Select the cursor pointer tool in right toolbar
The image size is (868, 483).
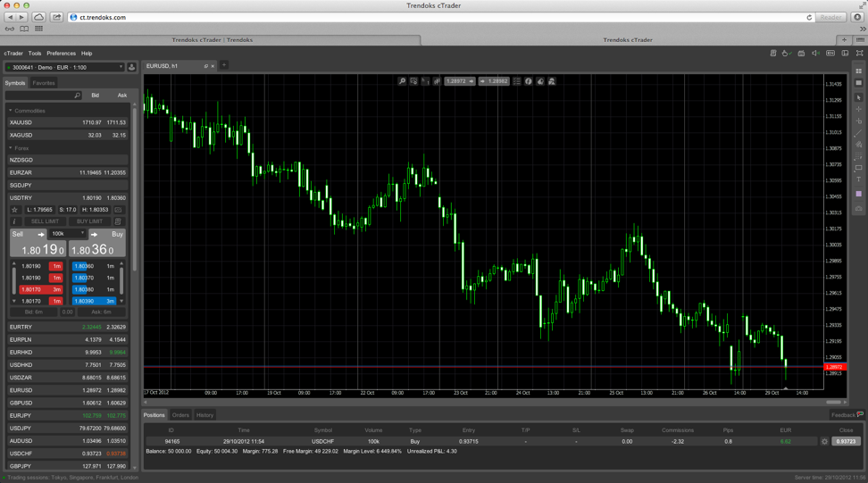[859, 97]
